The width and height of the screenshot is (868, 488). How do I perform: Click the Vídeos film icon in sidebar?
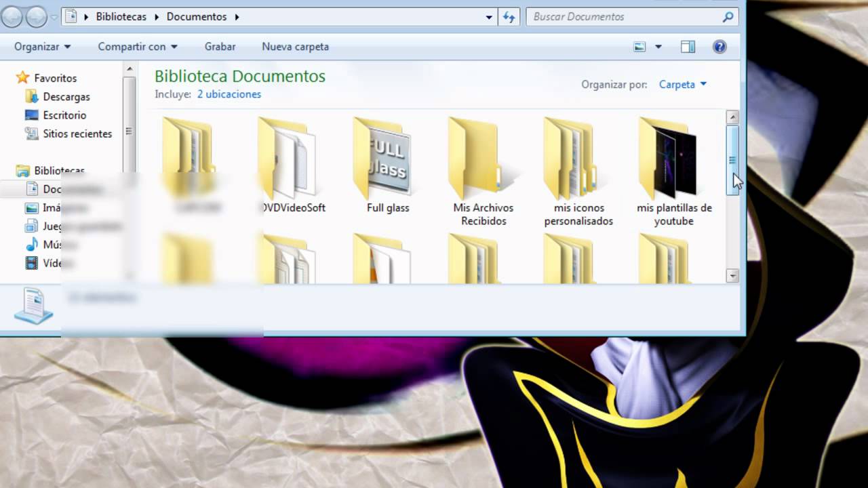click(31, 263)
